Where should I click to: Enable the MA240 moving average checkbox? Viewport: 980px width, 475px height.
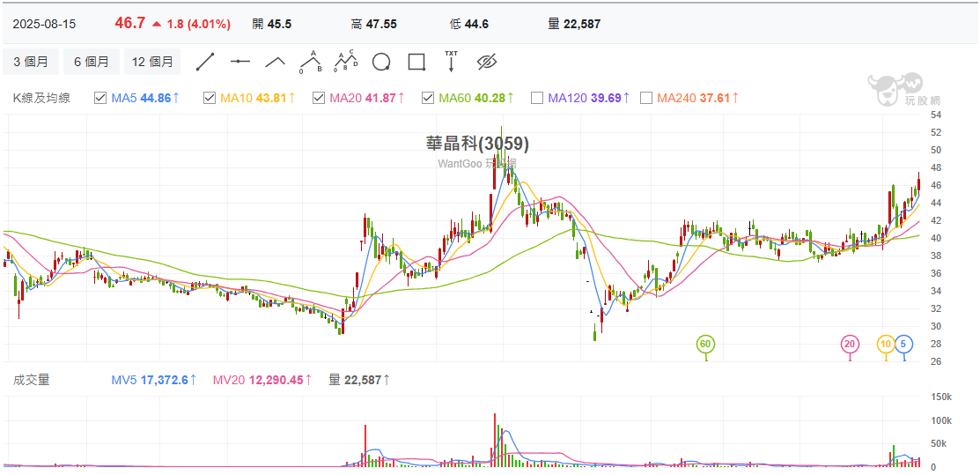(x=646, y=98)
